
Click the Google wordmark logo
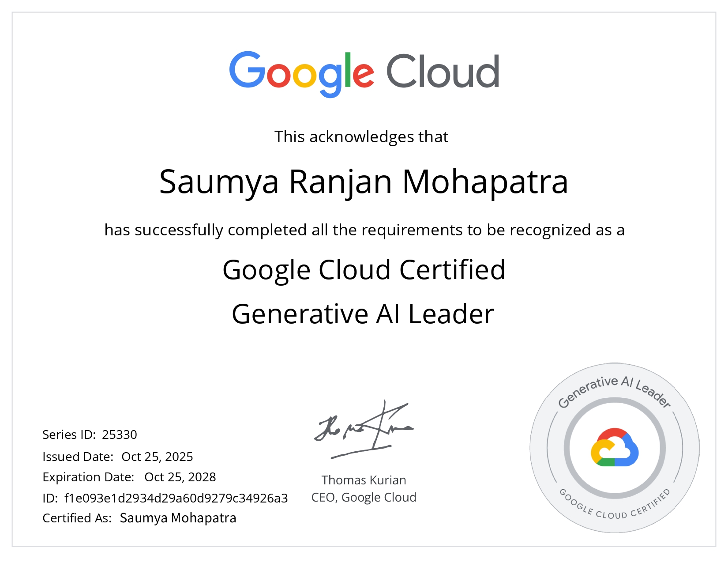pos(301,73)
